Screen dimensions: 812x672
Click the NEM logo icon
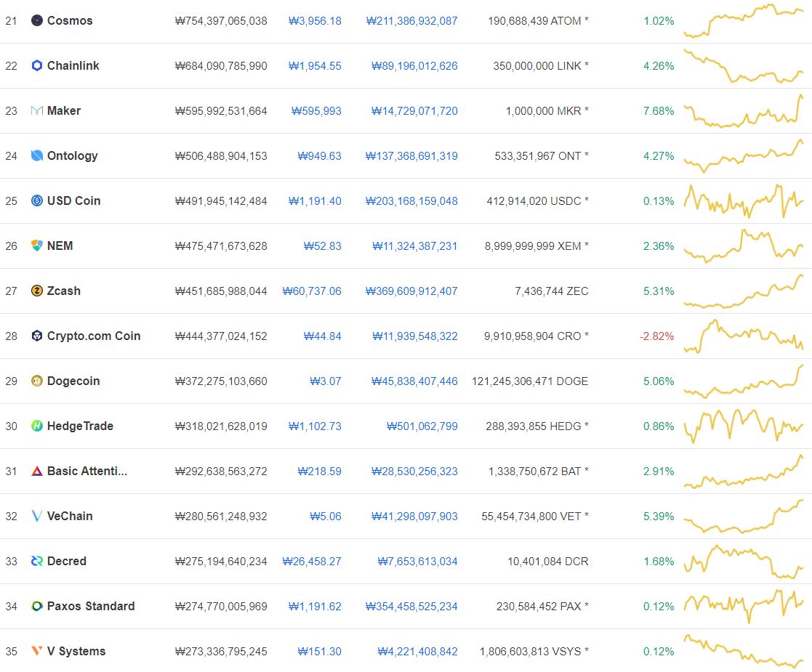(37, 246)
